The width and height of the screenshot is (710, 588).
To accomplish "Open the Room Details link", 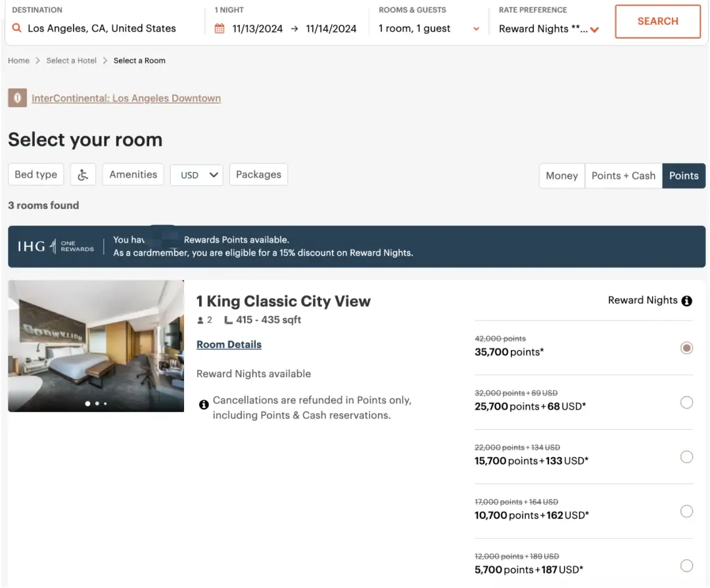I will click(x=229, y=344).
